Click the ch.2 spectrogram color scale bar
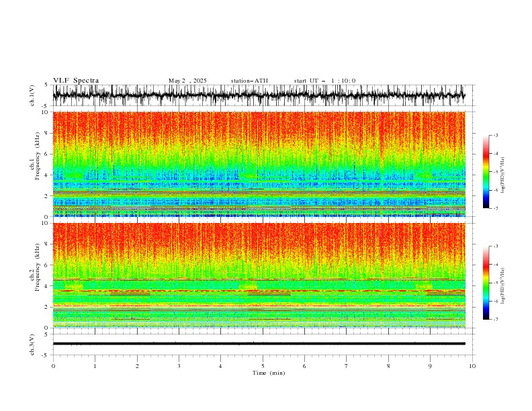The height and width of the screenshot is (411, 532). tap(486, 283)
